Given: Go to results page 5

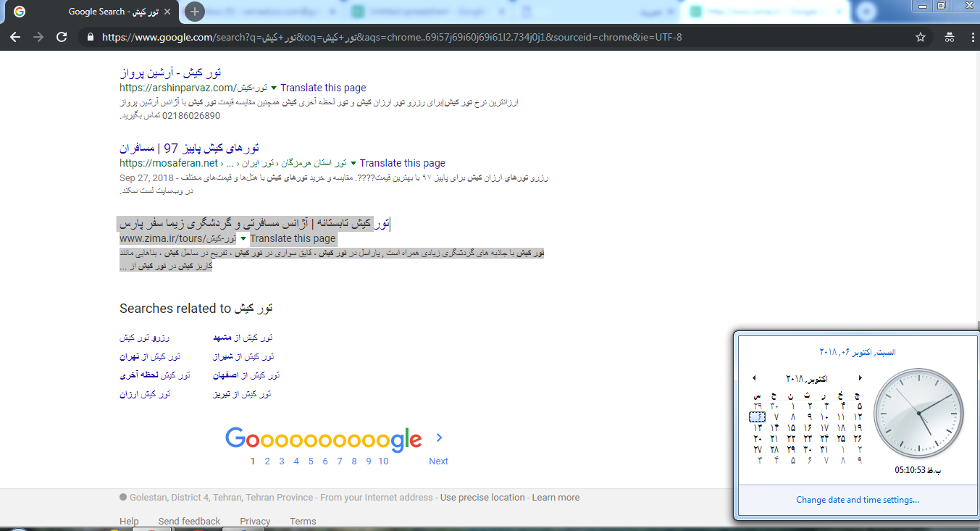Looking at the screenshot, I should pyautogui.click(x=311, y=461).
